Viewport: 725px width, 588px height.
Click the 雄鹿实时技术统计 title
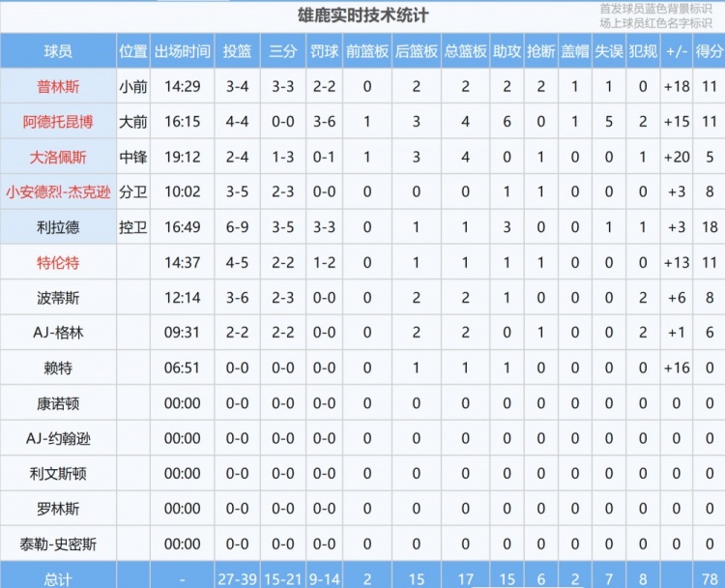point(362,15)
